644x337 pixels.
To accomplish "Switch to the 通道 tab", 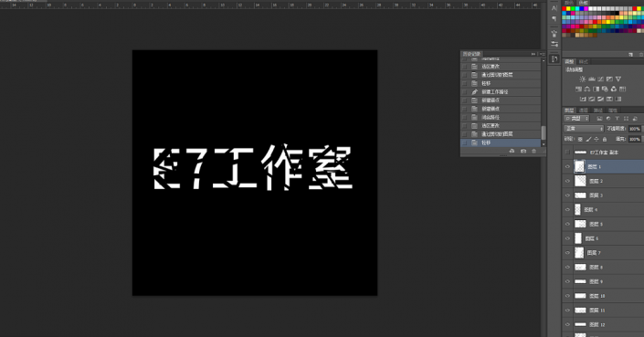I will pos(584,111).
